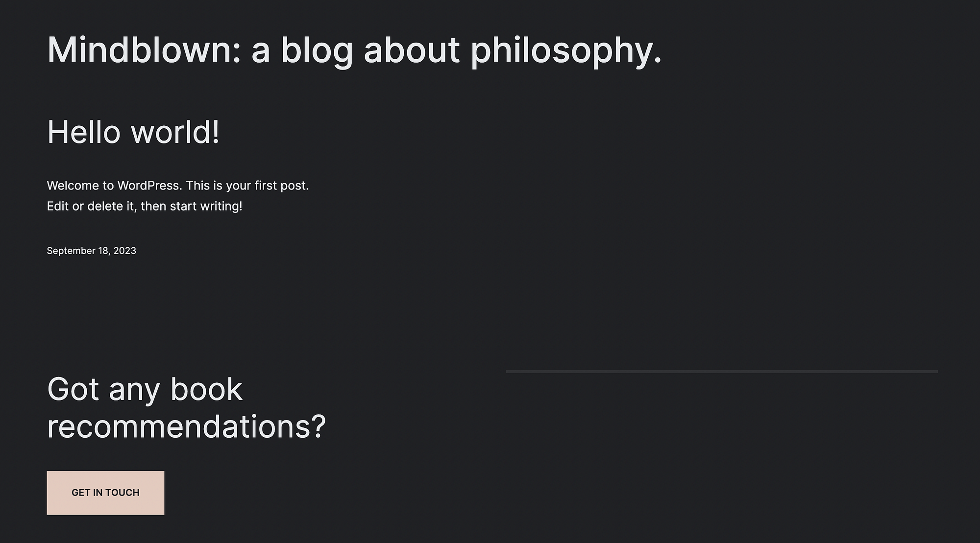Click the word 'about' in the main heading

coord(412,50)
